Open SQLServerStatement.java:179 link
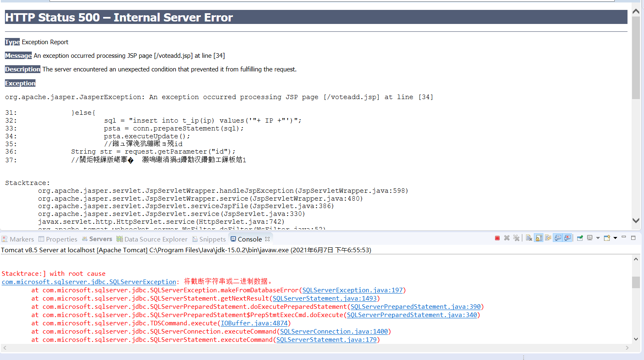The height and width of the screenshot is (360, 644). click(326, 340)
